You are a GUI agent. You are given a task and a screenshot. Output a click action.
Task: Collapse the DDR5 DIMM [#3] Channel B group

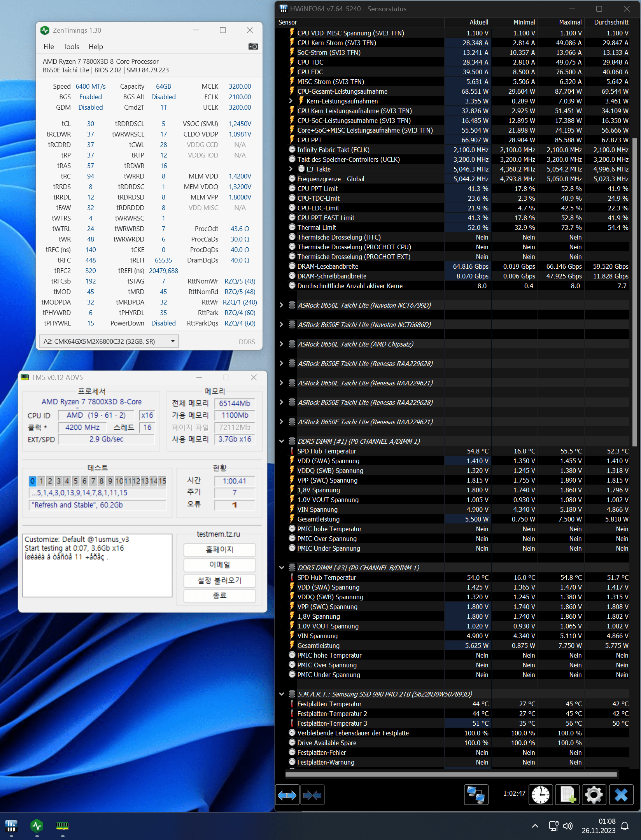tap(282, 568)
